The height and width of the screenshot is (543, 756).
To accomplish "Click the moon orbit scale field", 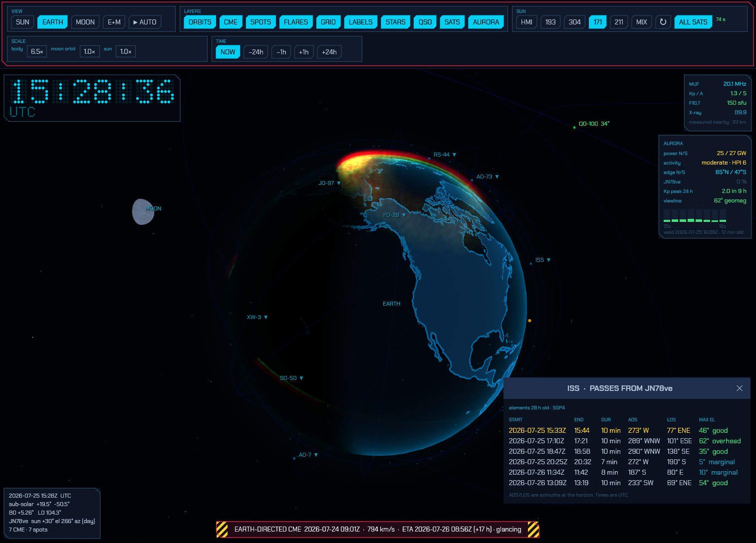I will click(90, 51).
